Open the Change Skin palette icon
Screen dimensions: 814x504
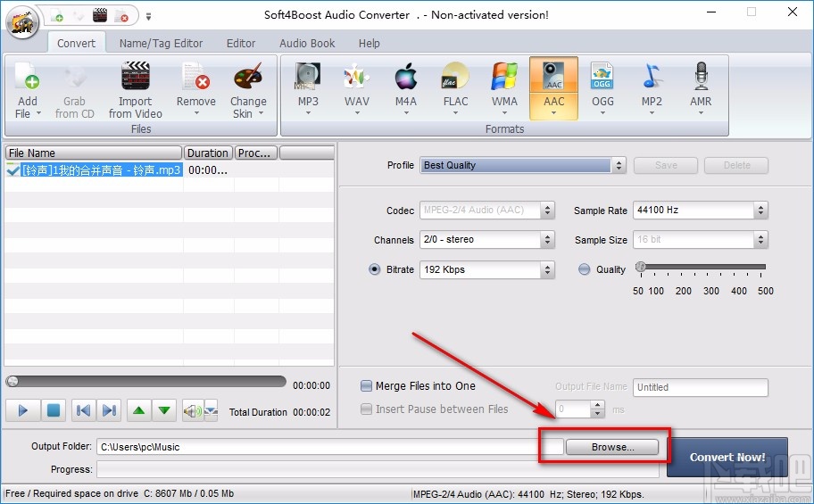click(x=248, y=77)
